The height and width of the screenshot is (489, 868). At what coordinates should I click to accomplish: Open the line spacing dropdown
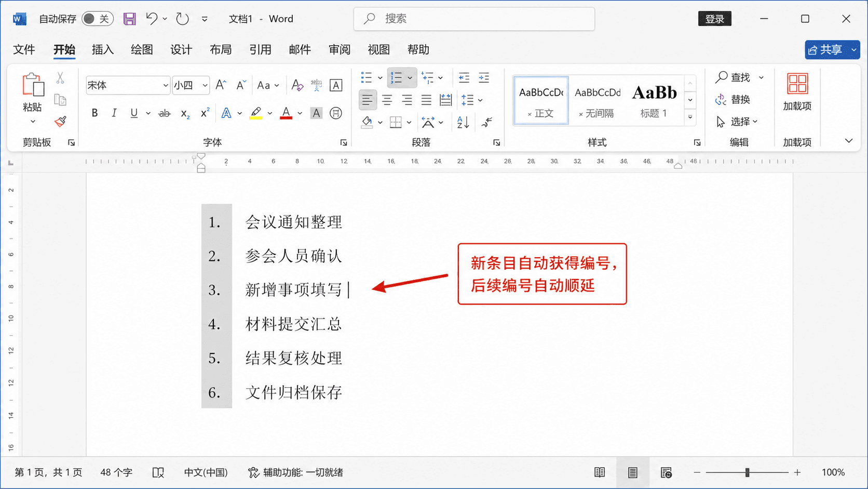480,100
